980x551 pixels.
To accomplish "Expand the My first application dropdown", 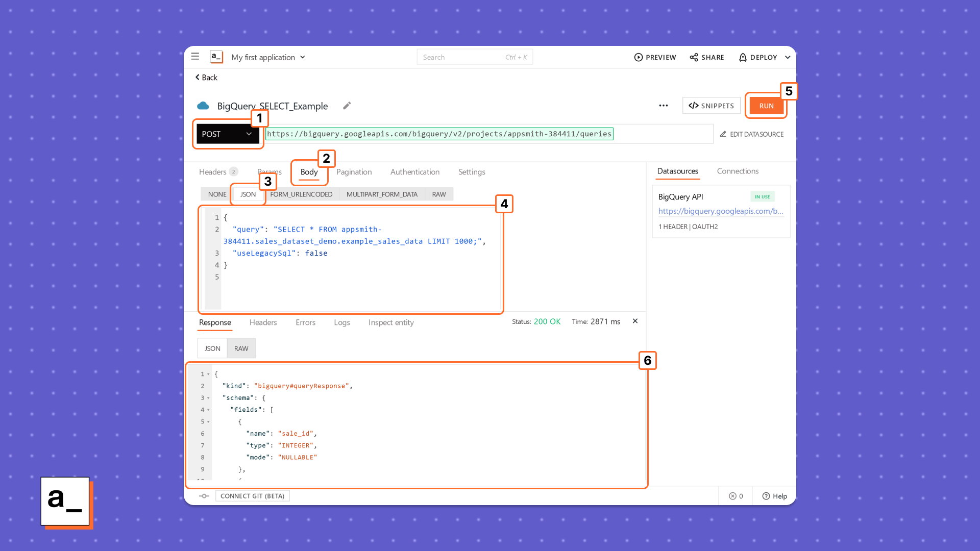I will 268,57.
